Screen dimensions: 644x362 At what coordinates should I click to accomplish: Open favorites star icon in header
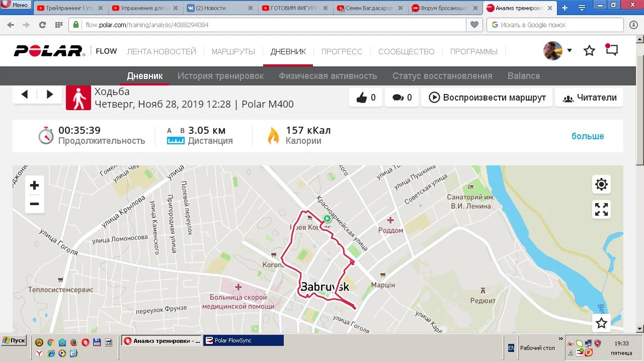click(589, 51)
